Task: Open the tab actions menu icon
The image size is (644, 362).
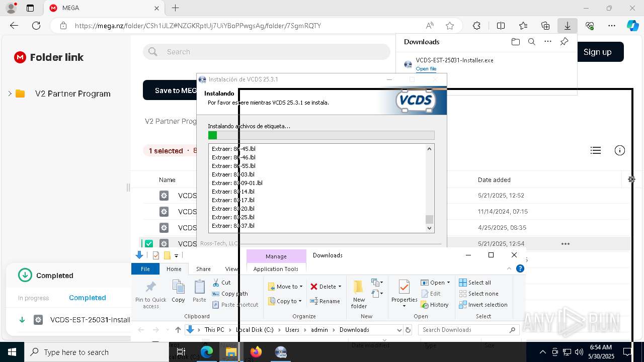Action: (x=30, y=8)
